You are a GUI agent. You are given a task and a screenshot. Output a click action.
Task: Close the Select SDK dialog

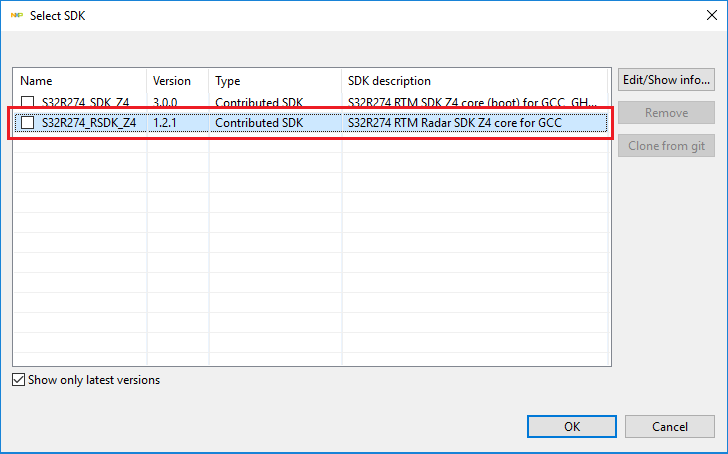704,15
